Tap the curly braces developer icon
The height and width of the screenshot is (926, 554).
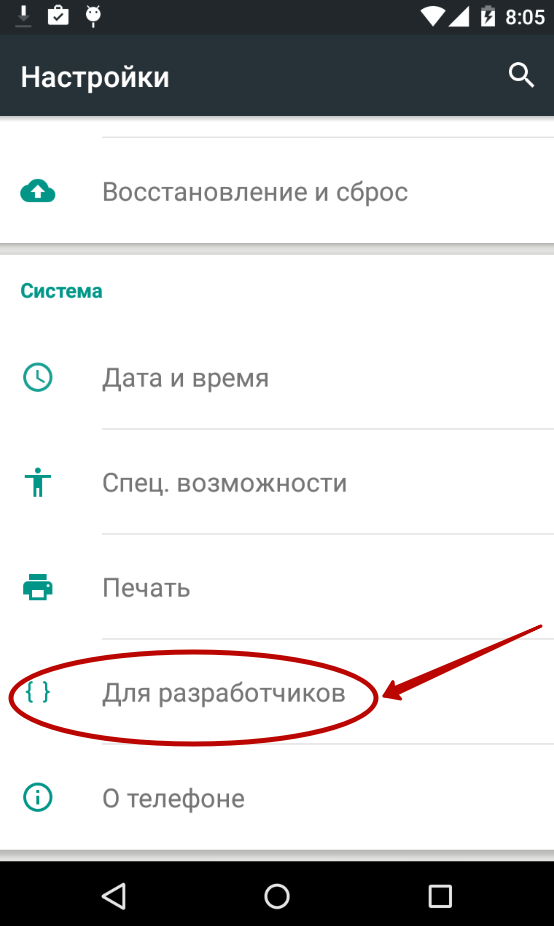(38, 692)
